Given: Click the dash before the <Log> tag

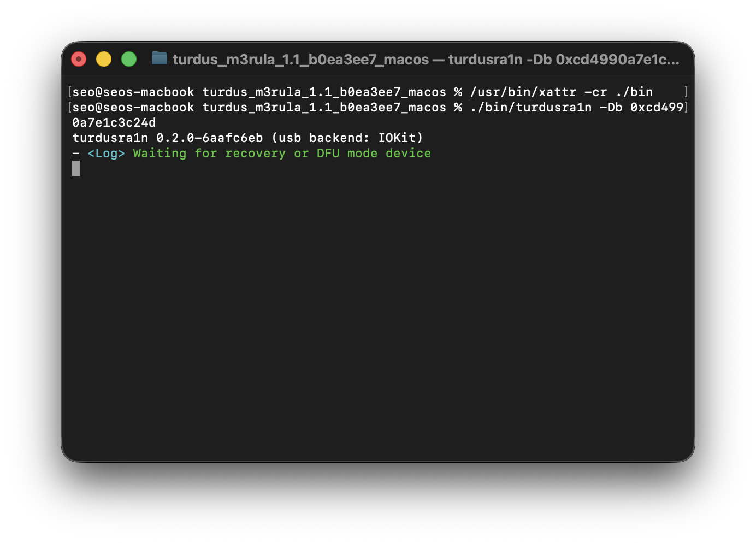Looking at the screenshot, I should coord(76,154).
